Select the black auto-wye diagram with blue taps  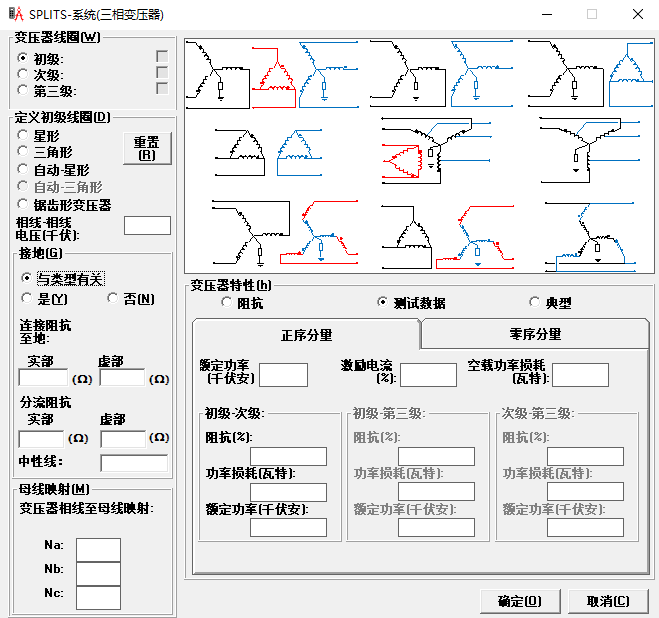point(590,150)
